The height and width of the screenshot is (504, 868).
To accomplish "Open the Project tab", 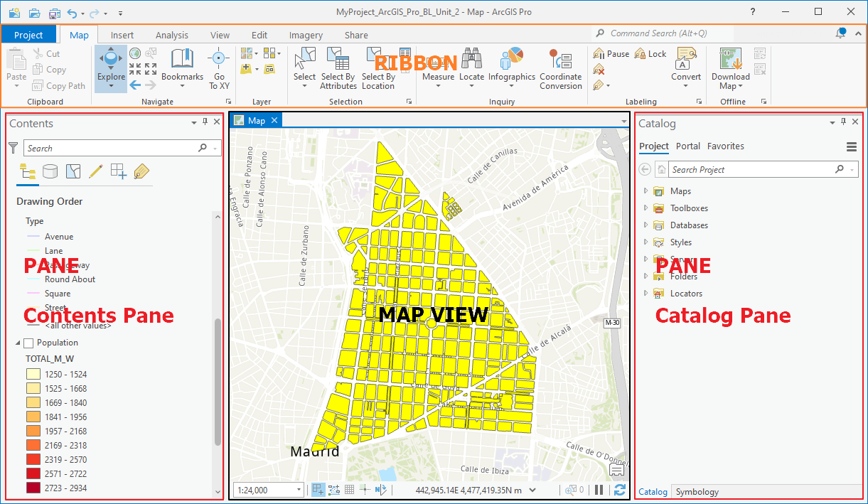I will click(28, 35).
